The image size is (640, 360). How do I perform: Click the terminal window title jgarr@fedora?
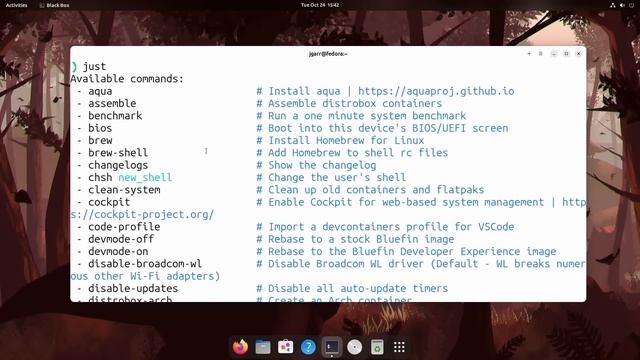328,54
